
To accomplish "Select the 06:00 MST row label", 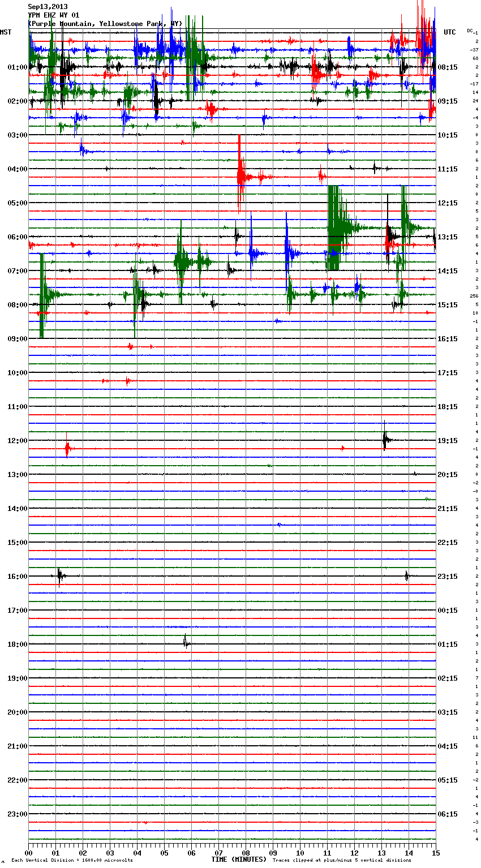I will [x=17, y=237].
